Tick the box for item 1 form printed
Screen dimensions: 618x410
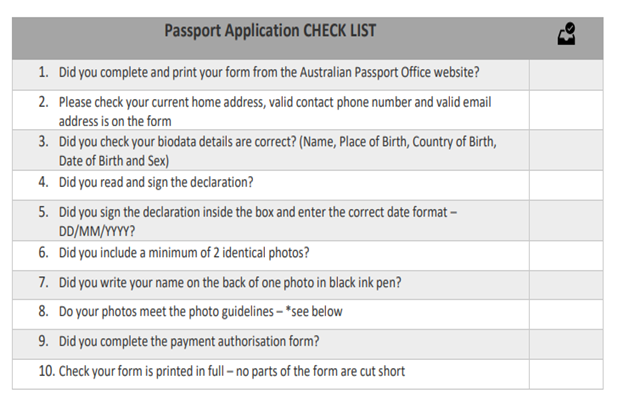566,73
